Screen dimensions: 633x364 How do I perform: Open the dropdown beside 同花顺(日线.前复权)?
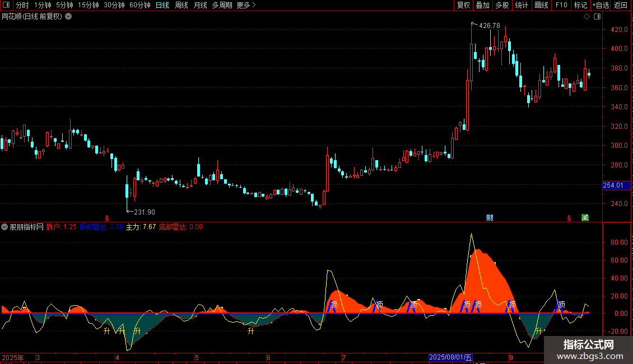pos(69,17)
